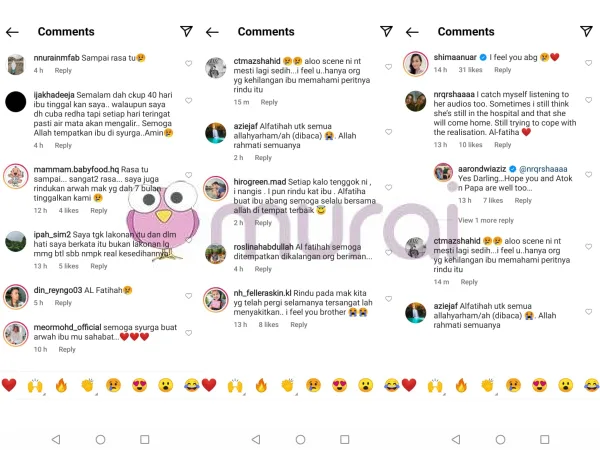Reply to ijakhadeeja's comment

pos(63,145)
